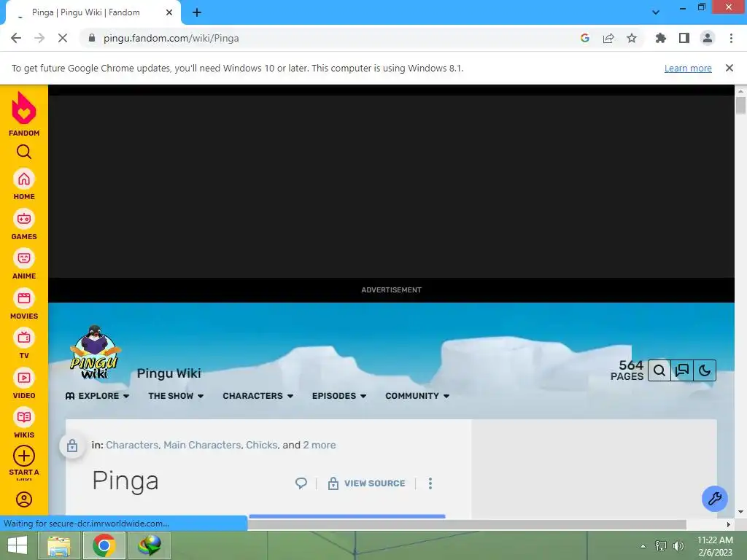The width and height of the screenshot is (747, 560).
Task: Click the sidebar search magnifier icon
Action: 24,152
